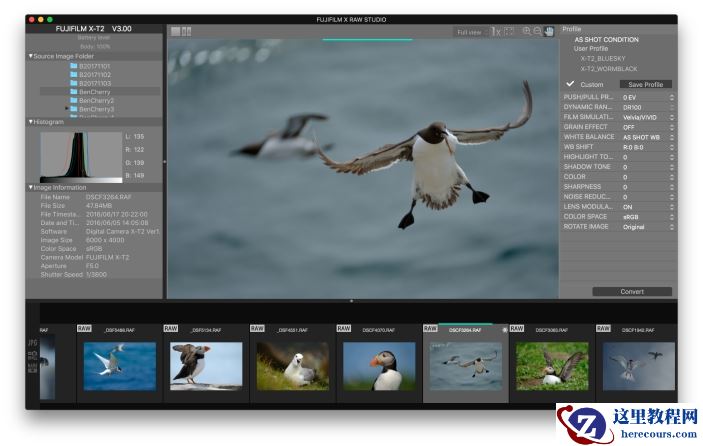Select the X-T2_WORMBLACK user profile

tap(608, 69)
